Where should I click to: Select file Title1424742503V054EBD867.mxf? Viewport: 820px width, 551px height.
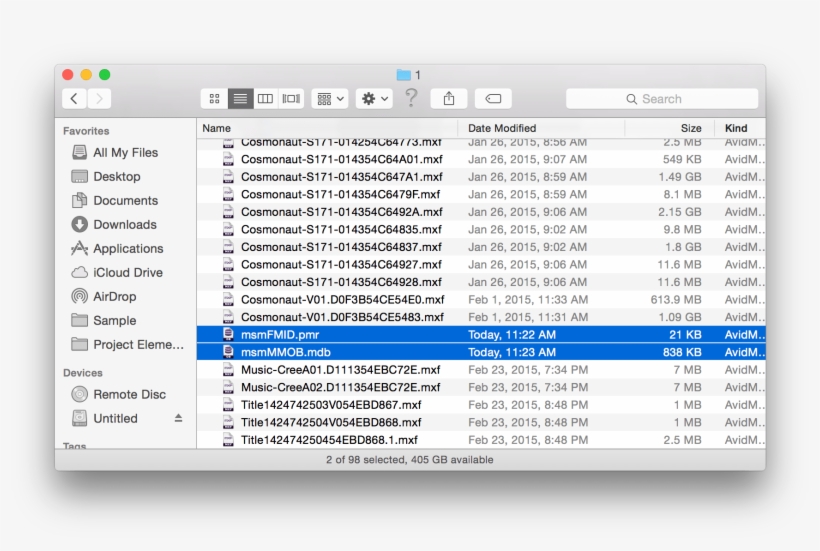point(481,405)
